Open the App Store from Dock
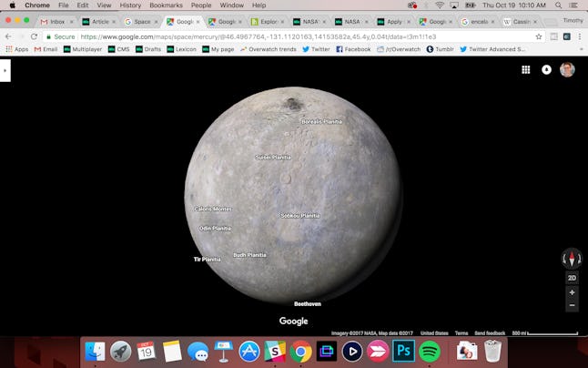The height and width of the screenshot is (368, 588). [249, 352]
